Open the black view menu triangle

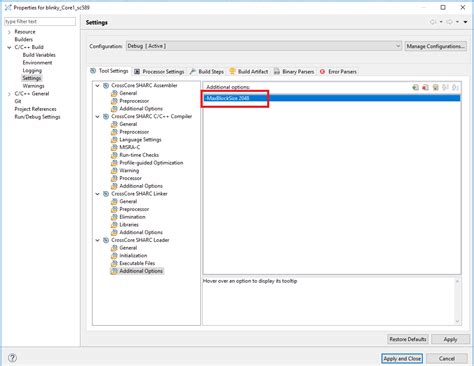pyautogui.click(x=466, y=22)
